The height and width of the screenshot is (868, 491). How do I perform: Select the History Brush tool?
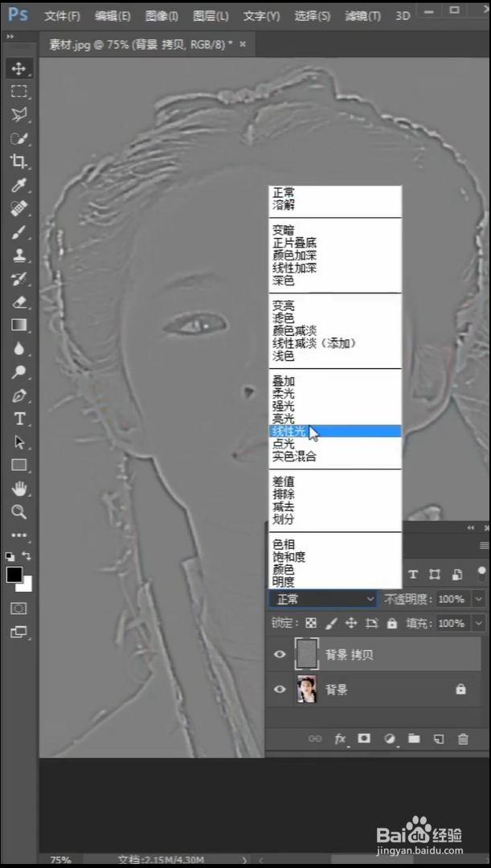pos(18,278)
